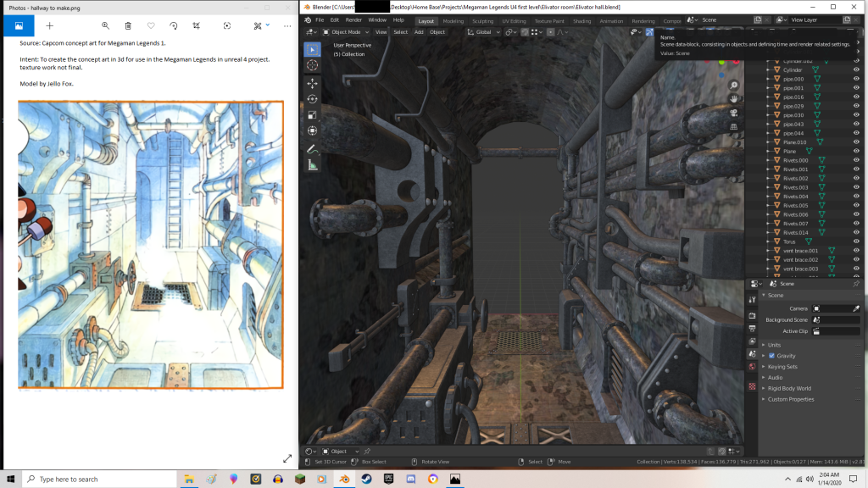868x488 pixels.
Task: Switch to the Shading workspace tab
Action: pyautogui.click(x=581, y=21)
